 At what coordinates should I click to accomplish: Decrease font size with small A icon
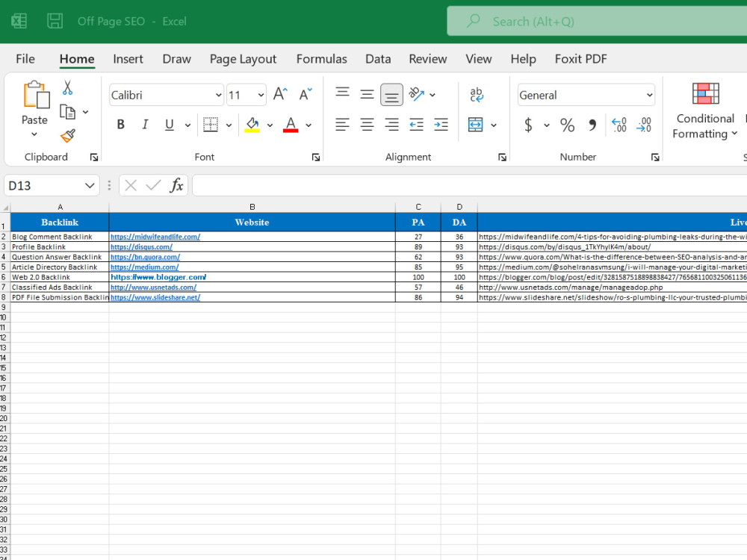click(x=306, y=94)
